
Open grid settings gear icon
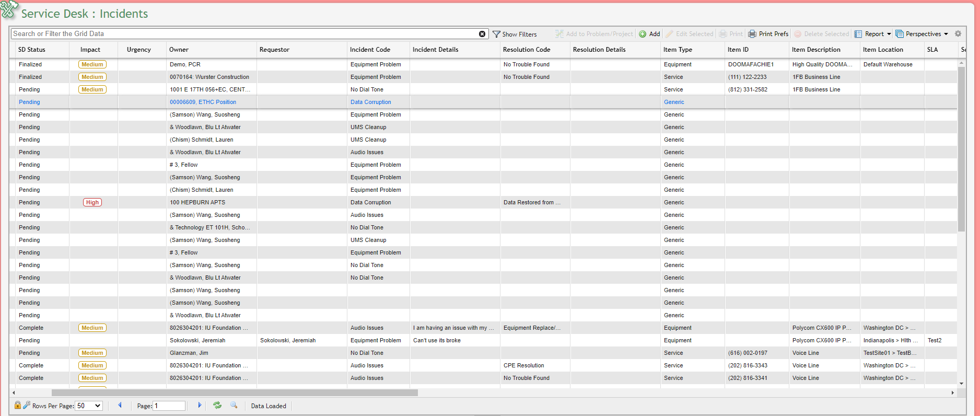click(958, 33)
